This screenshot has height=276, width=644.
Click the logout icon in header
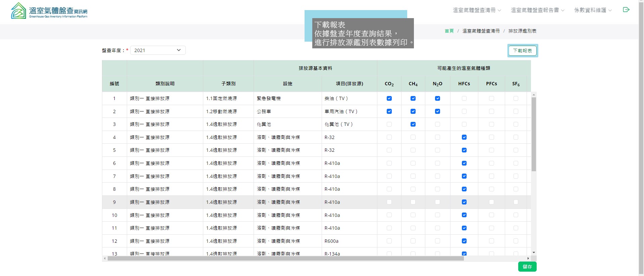tap(626, 10)
